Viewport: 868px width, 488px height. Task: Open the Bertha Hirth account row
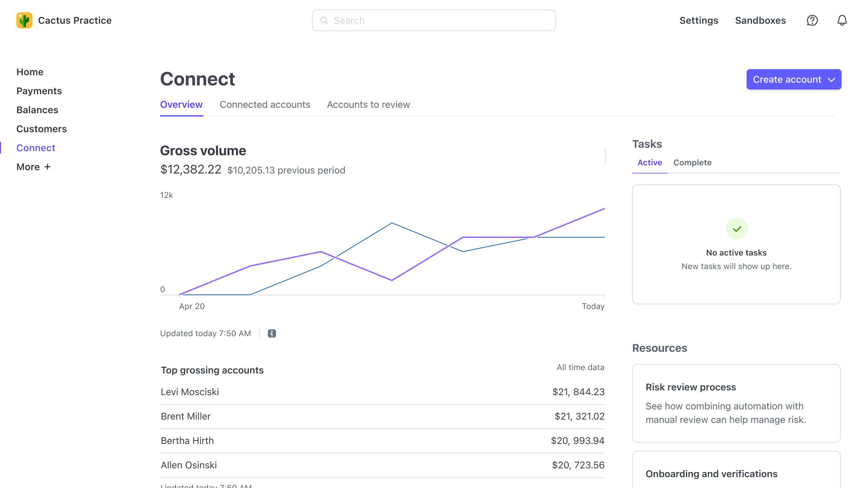[x=382, y=441]
